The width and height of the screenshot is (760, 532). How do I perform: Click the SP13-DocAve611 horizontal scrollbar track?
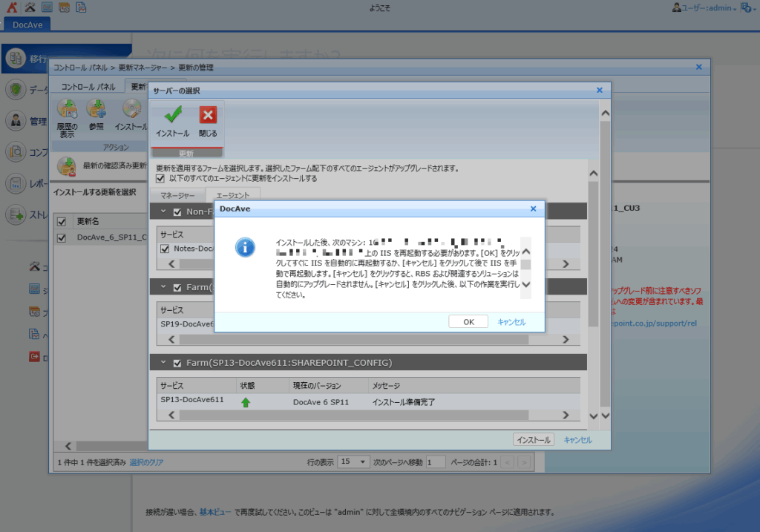coord(354,416)
